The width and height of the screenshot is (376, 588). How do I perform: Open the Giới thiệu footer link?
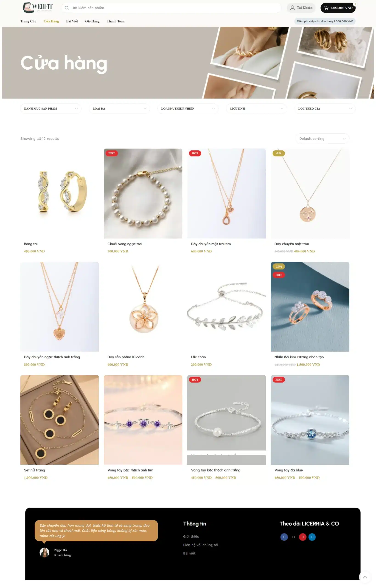191,536
